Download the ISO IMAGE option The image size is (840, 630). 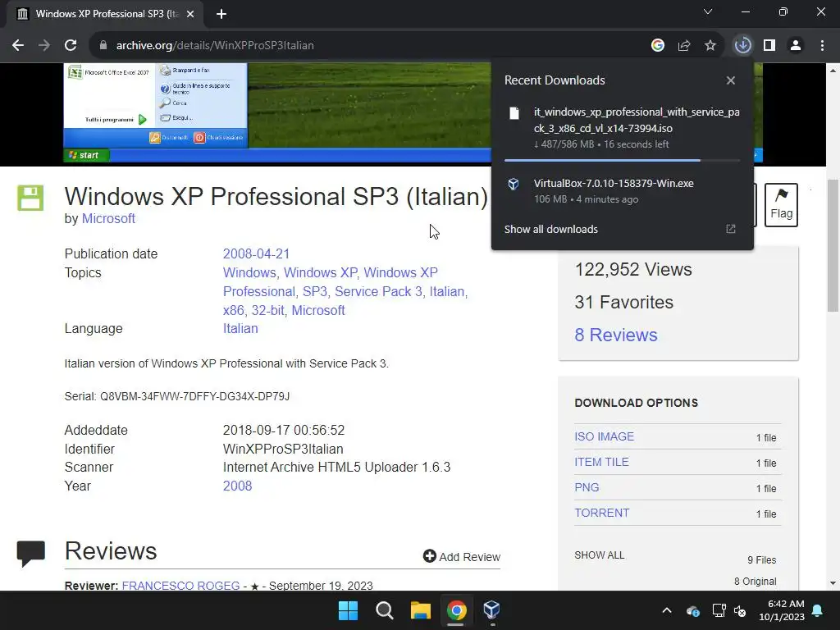tap(605, 436)
